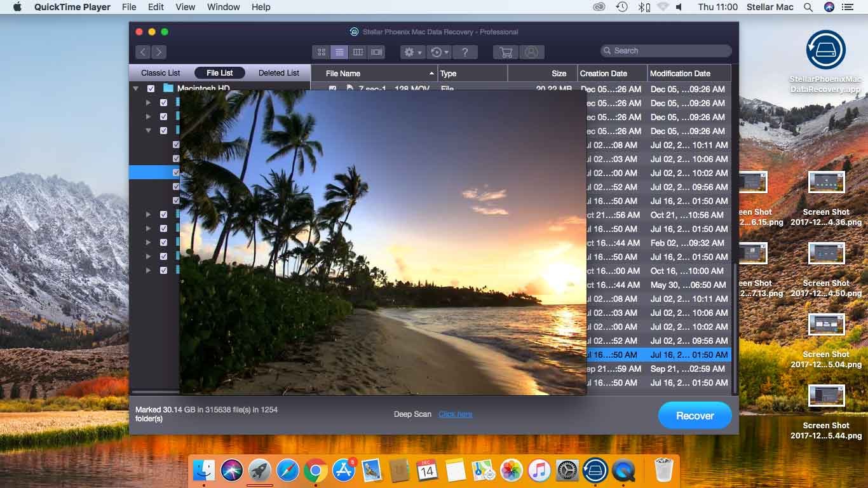Open the QuickTime Player menu

coord(72,7)
